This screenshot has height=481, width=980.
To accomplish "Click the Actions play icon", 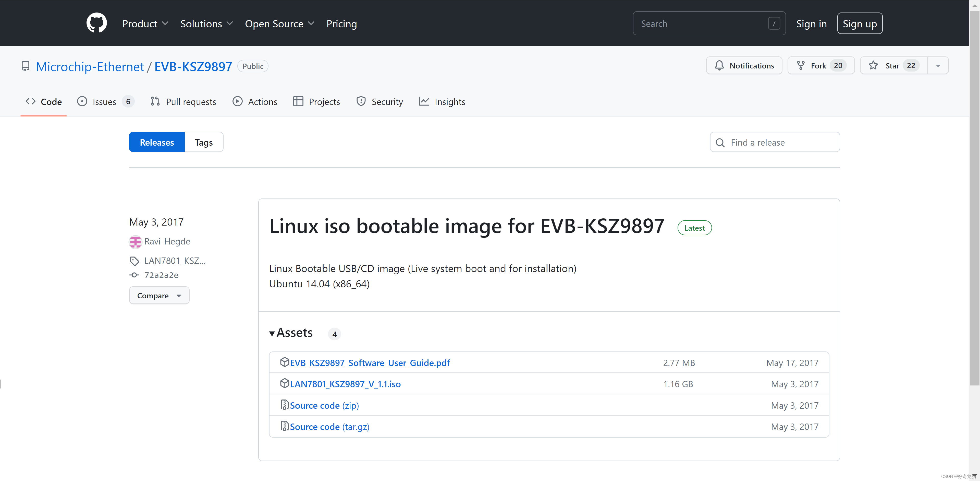I will 237,101.
